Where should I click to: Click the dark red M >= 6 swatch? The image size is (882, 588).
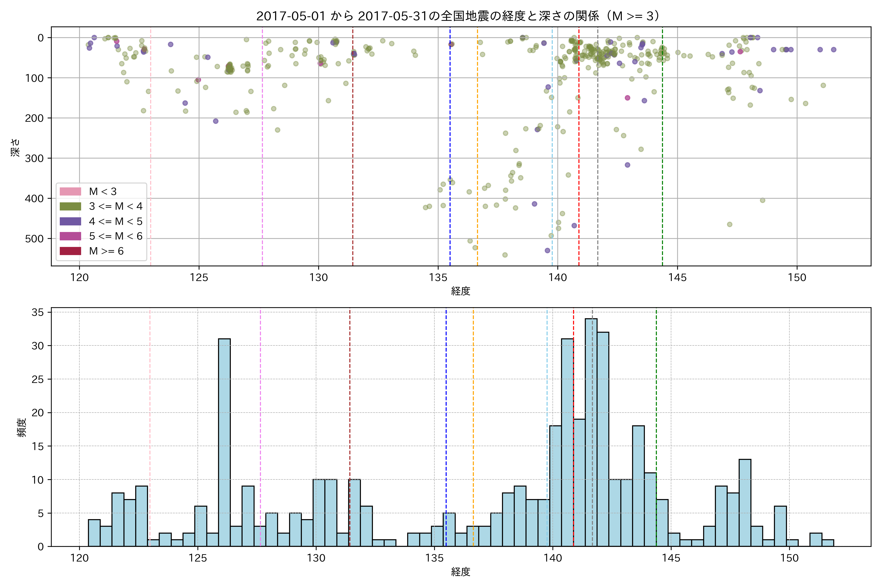70,251
